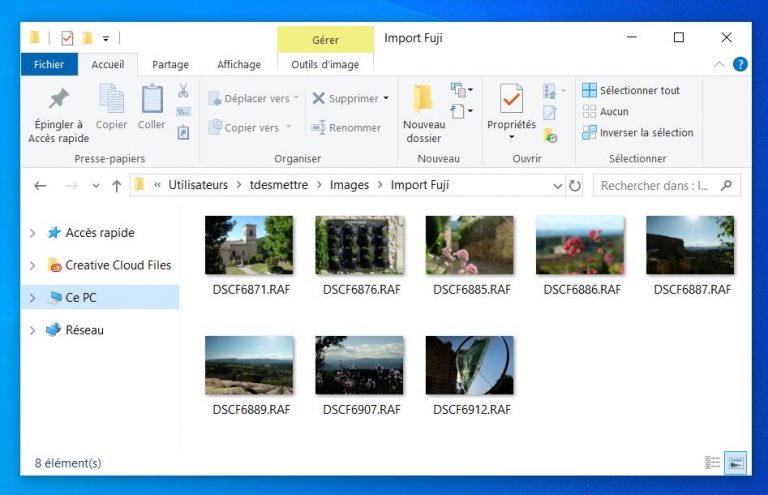Viewport: 768px width, 495px height.
Task: Click Aucun to deselect all
Action: [605, 111]
